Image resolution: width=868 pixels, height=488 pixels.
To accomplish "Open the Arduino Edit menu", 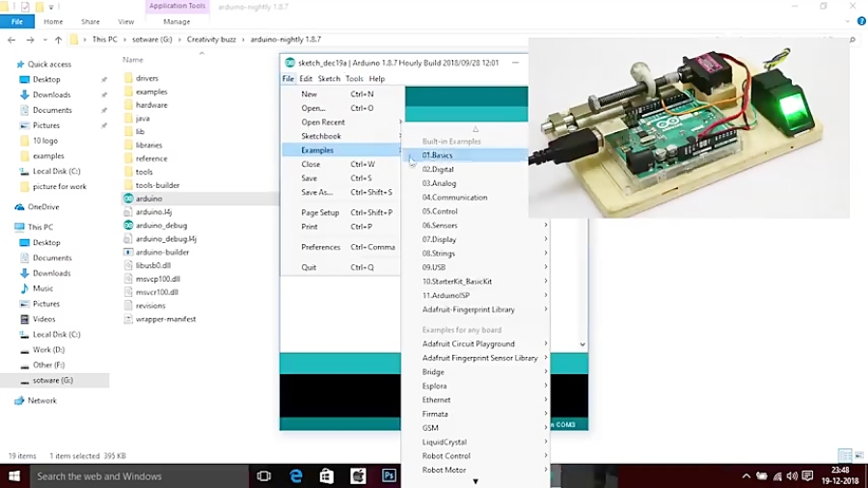I will coord(306,78).
